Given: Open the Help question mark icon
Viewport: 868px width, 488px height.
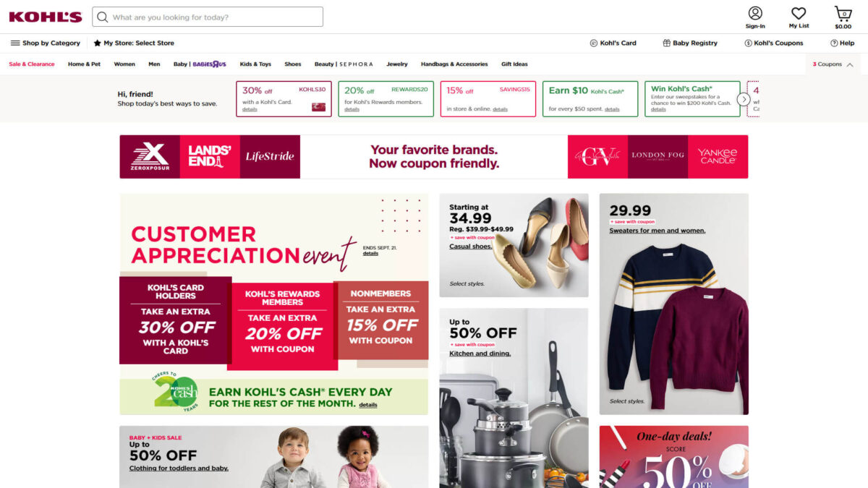Looking at the screenshot, I should coord(834,43).
